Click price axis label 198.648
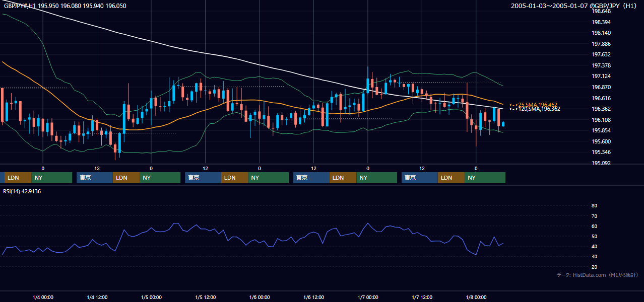Image resolution: width=644 pixels, height=302 pixels. (x=602, y=11)
